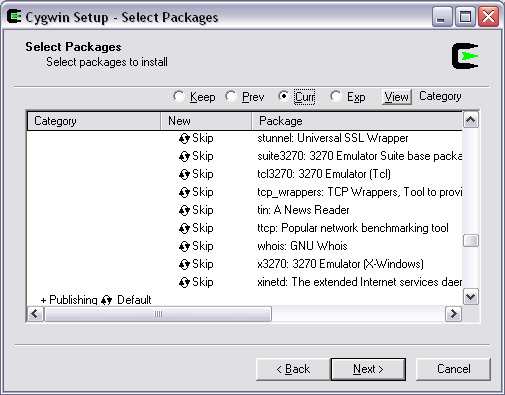The width and height of the screenshot is (505, 395).
Task: Proceed with the Next button
Action: click(368, 369)
